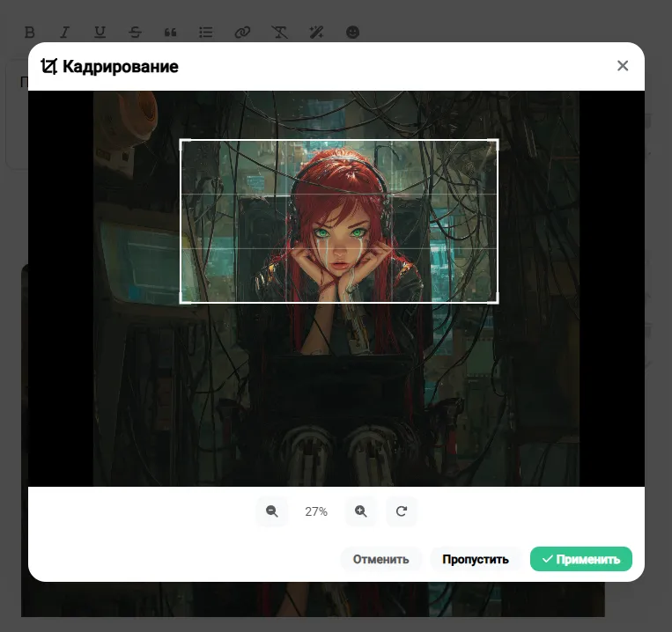Viewport: 672px width, 632px height.
Task: Apply underline formatting
Action: [x=100, y=32]
